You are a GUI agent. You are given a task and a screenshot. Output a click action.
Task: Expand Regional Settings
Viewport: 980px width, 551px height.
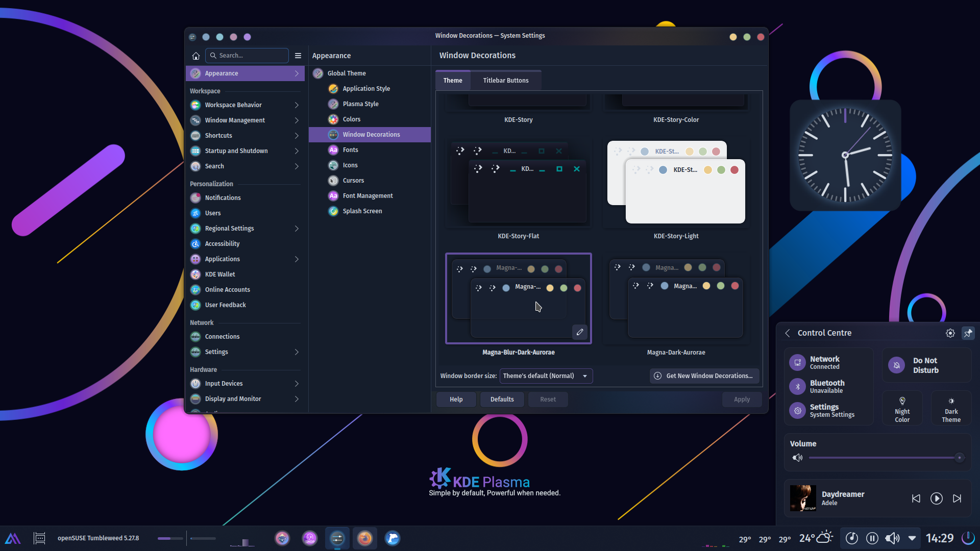click(x=297, y=229)
